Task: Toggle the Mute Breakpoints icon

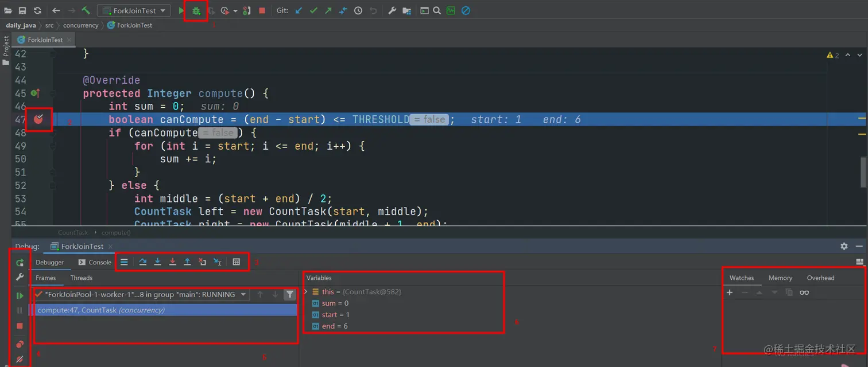Action: click(20, 360)
